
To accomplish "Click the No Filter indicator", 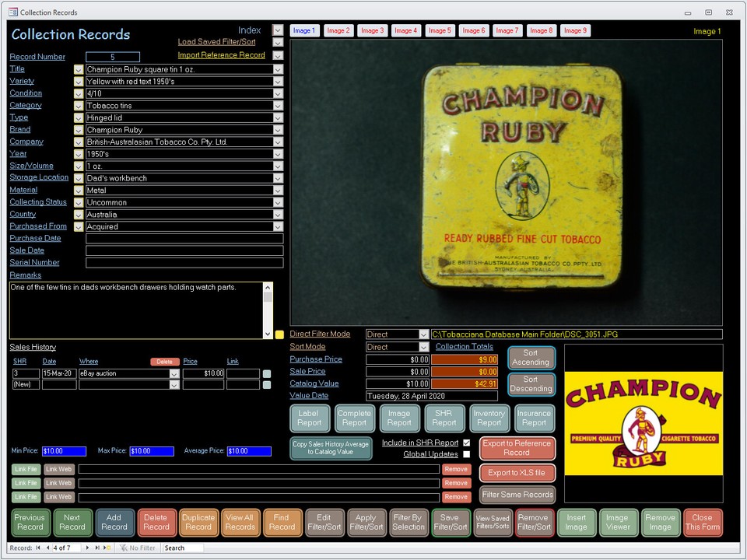I will [138, 548].
